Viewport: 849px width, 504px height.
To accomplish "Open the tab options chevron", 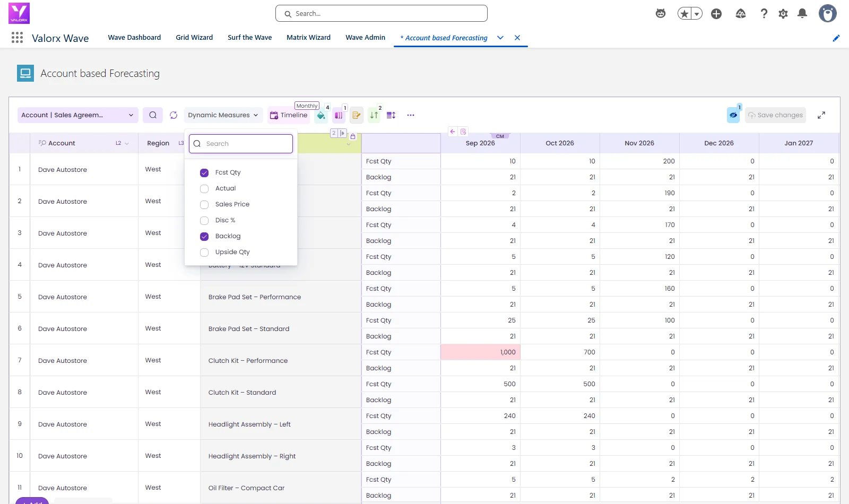I will 500,38.
